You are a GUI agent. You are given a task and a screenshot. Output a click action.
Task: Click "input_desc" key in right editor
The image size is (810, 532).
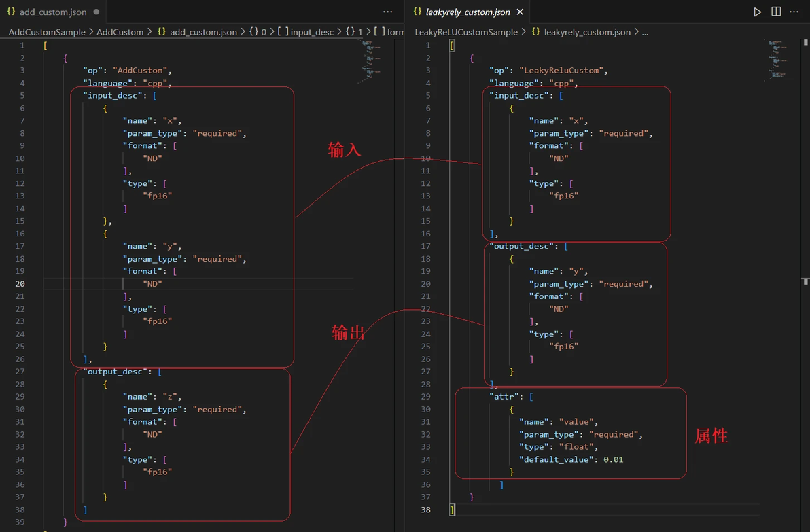pos(519,96)
